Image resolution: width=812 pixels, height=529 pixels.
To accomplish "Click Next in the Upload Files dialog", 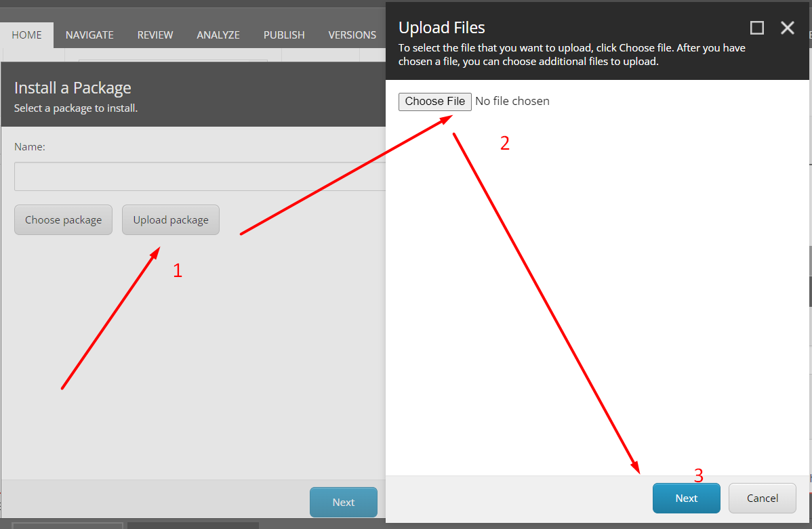I will [x=686, y=498].
